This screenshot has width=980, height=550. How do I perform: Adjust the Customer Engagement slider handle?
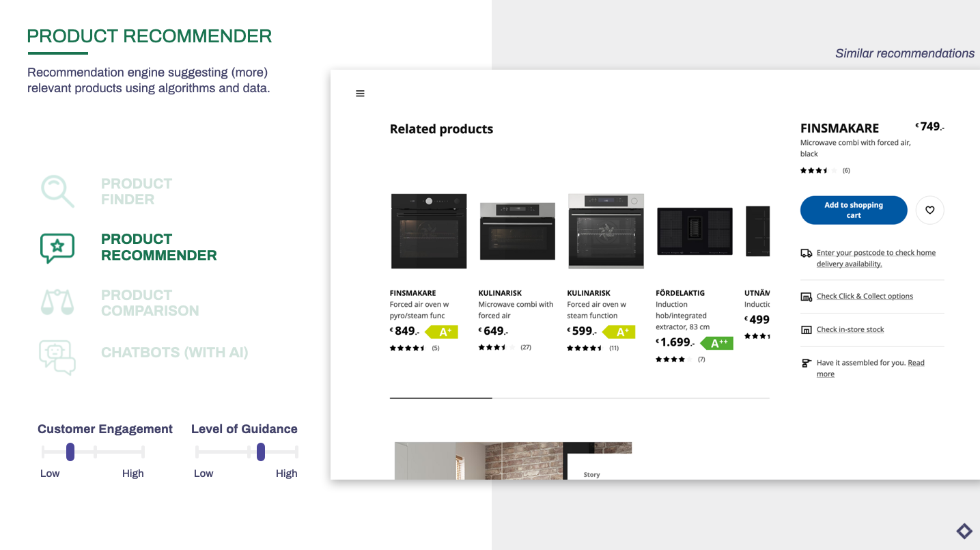tap(70, 452)
